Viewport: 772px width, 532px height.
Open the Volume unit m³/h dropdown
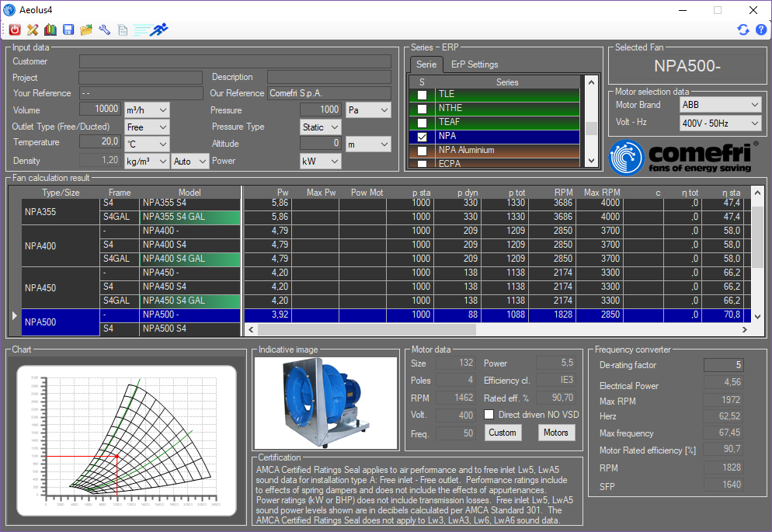click(x=147, y=110)
